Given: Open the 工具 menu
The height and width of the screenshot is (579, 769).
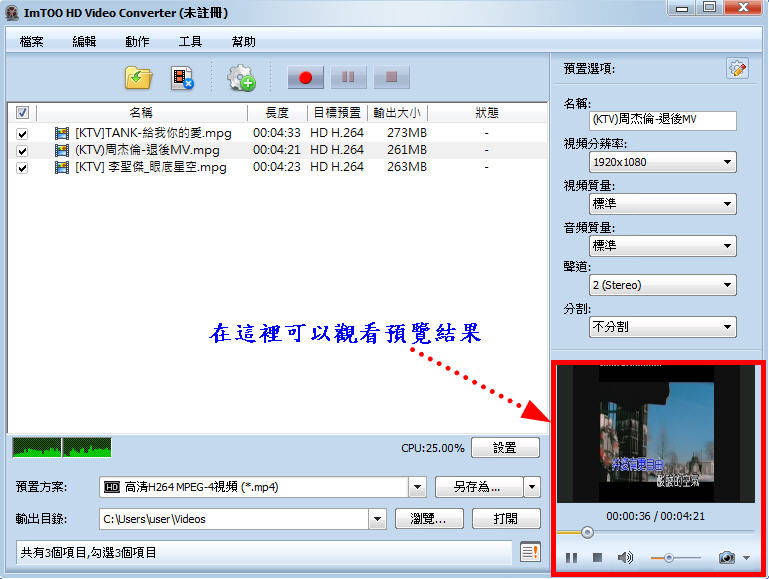Looking at the screenshot, I should click(x=190, y=42).
